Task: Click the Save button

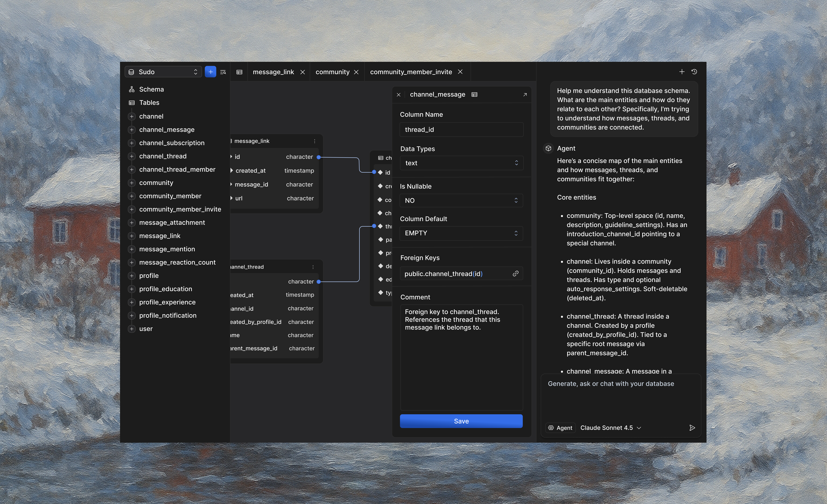Action: 461,421
